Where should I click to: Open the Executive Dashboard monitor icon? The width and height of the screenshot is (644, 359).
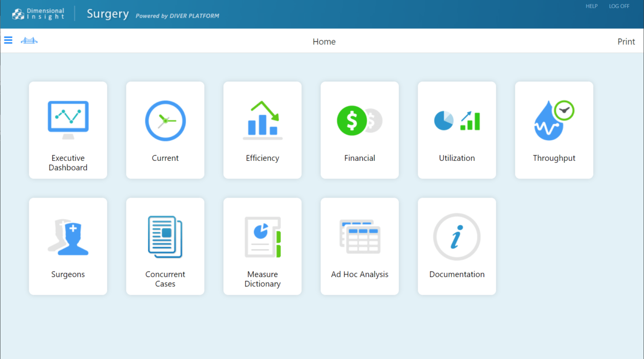pyautogui.click(x=68, y=120)
